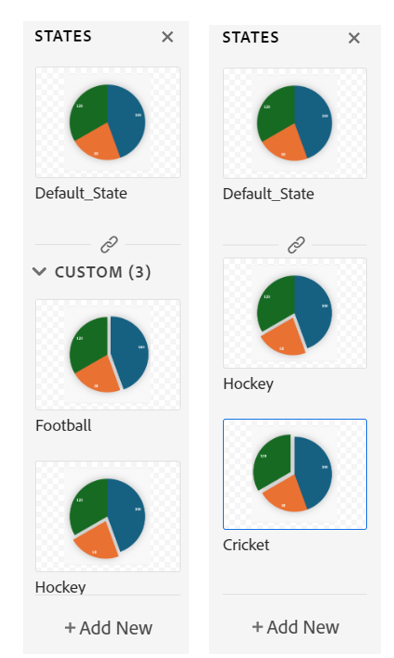Viewport: 394px width, 658px height.
Task: Click Hockey name label in left panel
Action: pyautogui.click(x=60, y=587)
